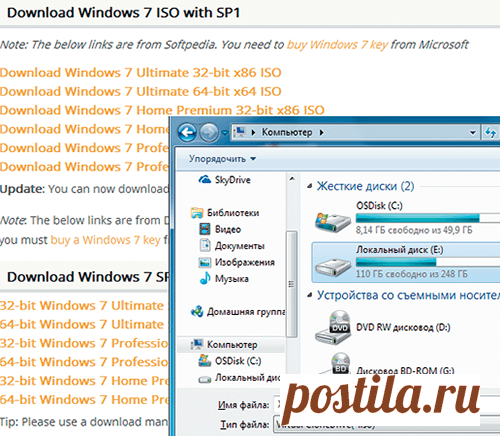Screen dimensions: 500x436
Task: Click the OSDisk (C:) capacity bar
Action: point(428,218)
